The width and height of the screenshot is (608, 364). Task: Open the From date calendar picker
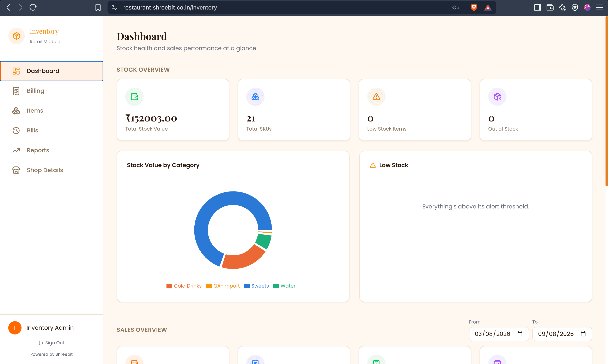point(520,334)
